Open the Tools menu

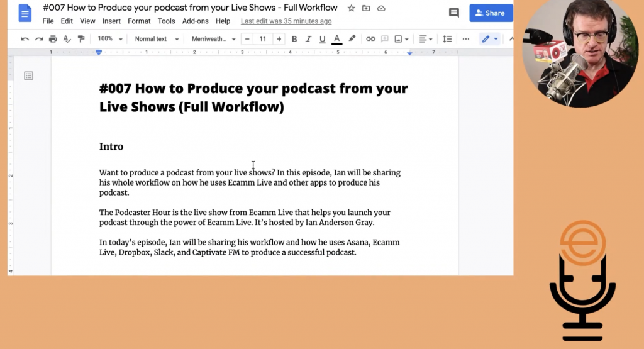pyautogui.click(x=166, y=21)
